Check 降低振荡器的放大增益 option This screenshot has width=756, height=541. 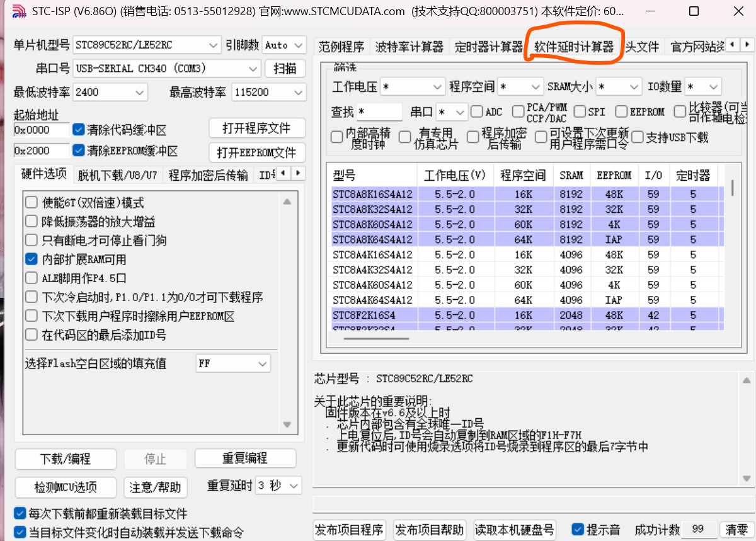[31, 222]
